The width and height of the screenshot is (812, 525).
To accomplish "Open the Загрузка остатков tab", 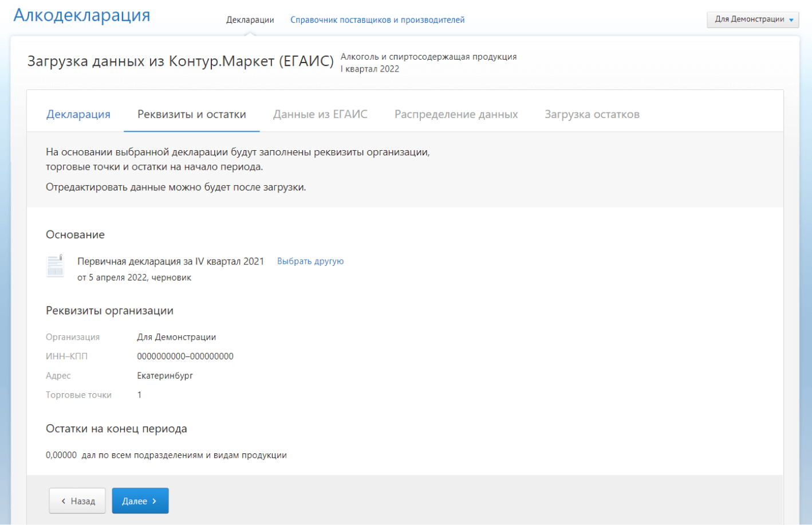I will click(592, 114).
